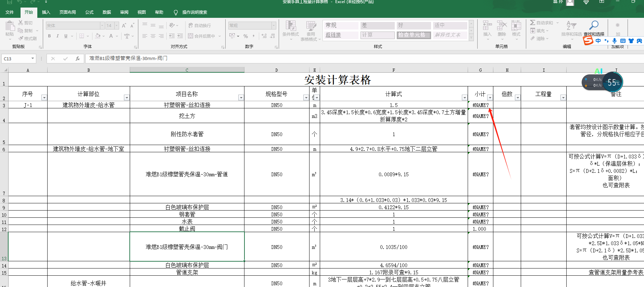Open the Name Box dropdown arrow
The width and height of the screenshot is (644, 287).
33,59
